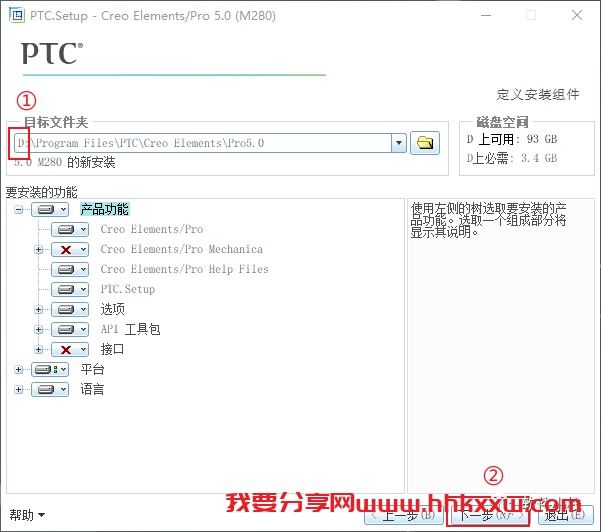Expand the API 工具包 node
Viewport: 601px width, 532px height.
(x=38, y=329)
